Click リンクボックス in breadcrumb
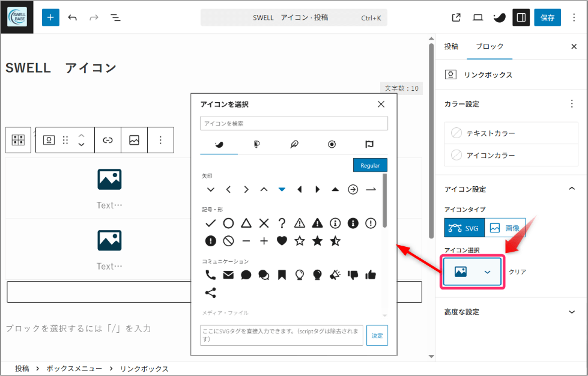Screen dimensions: 588x376 (x=144, y=369)
